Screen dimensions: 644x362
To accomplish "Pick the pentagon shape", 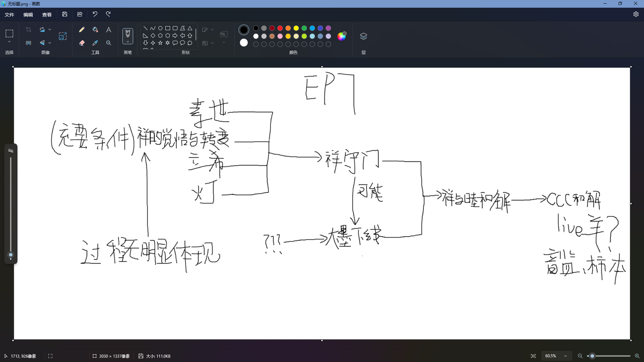I will click(x=160, y=36).
